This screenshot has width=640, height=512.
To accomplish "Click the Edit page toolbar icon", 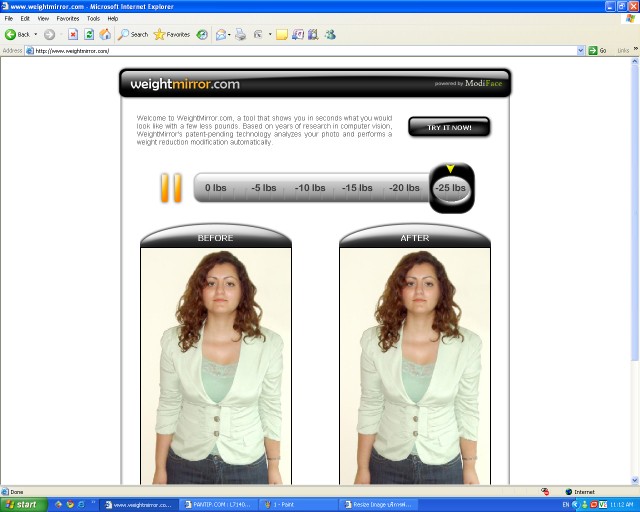I will 258,35.
